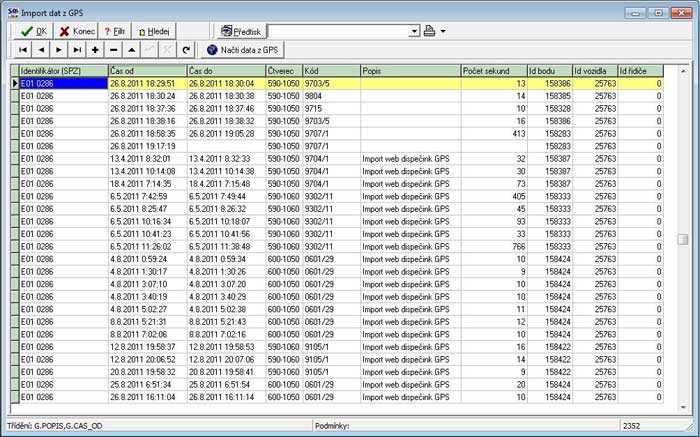700x437 pixels.
Task: Select cell 26.8.2011 18:30:38
Action: [226, 96]
